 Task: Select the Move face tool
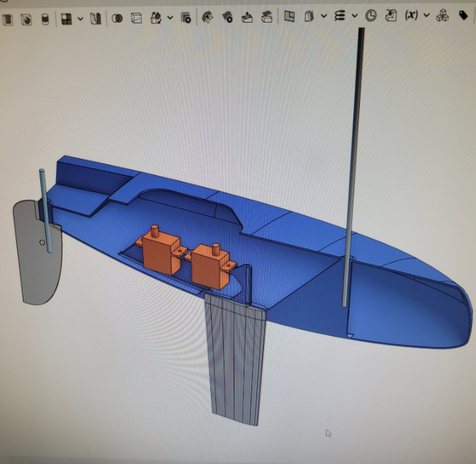pyautogui.click(x=247, y=17)
